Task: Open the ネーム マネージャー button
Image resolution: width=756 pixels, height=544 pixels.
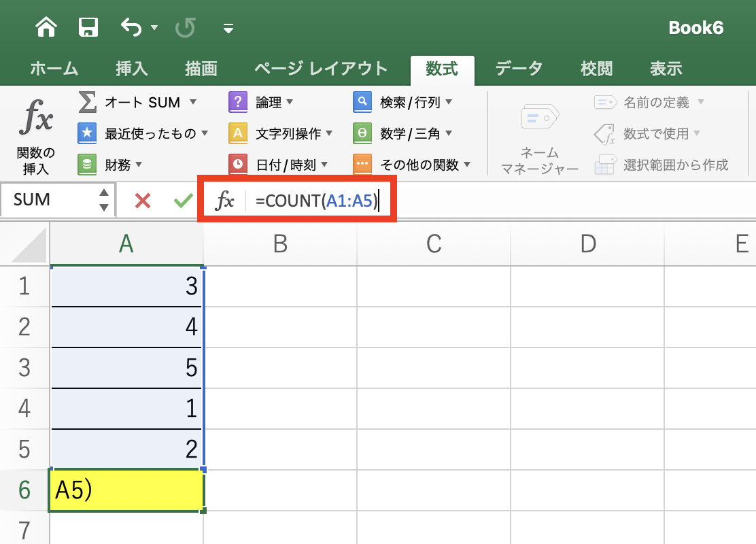Action: click(x=540, y=139)
